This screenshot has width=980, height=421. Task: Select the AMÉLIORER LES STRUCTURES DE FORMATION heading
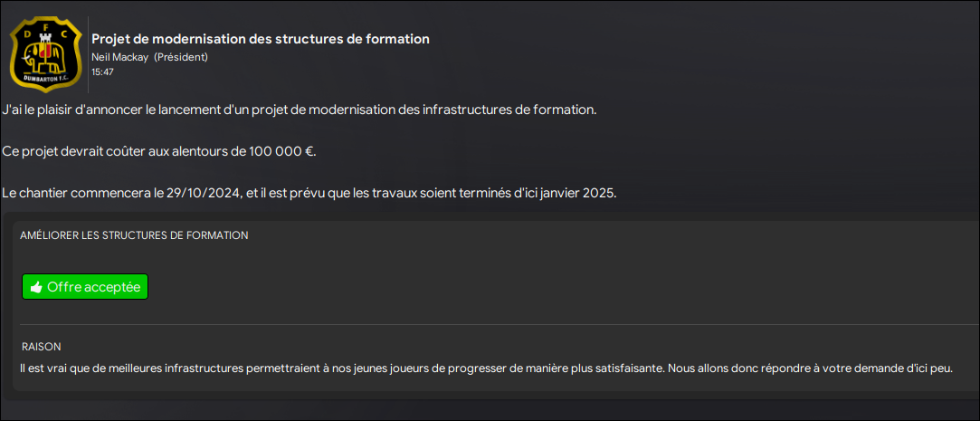(x=134, y=235)
